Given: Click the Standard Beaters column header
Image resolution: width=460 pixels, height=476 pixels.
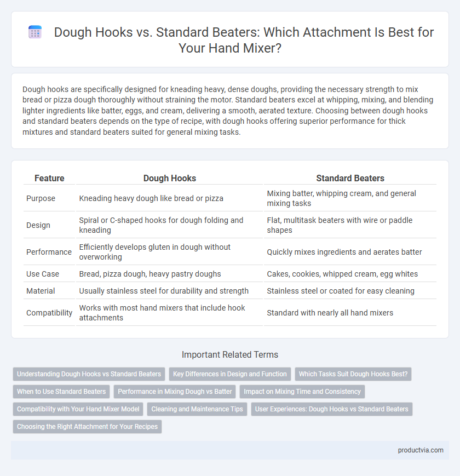Looking at the screenshot, I should pyautogui.click(x=350, y=178).
